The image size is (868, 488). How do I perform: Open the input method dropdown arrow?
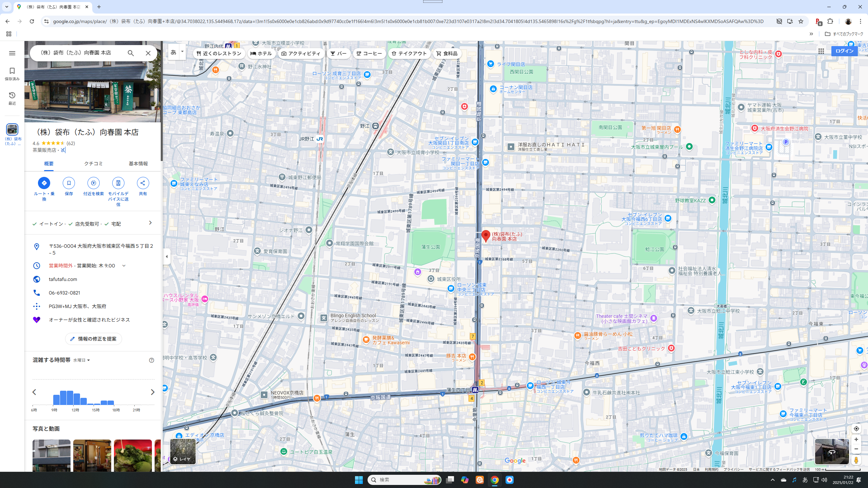point(182,52)
